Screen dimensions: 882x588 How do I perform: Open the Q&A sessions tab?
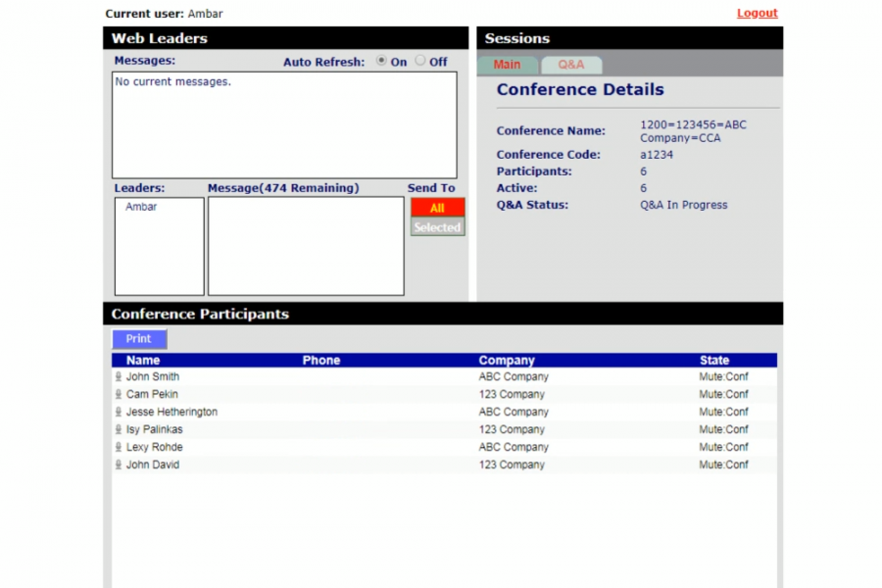(x=571, y=65)
